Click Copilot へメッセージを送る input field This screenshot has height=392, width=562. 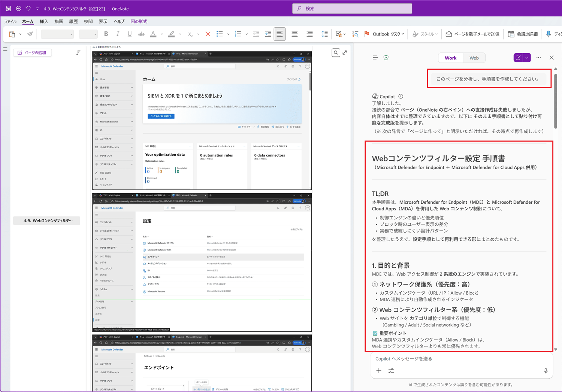click(462, 359)
